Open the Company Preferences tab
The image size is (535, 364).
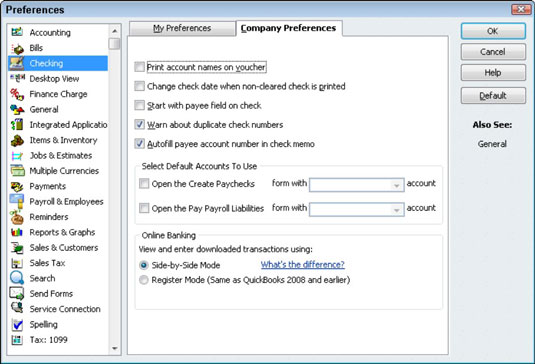(x=289, y=28)
